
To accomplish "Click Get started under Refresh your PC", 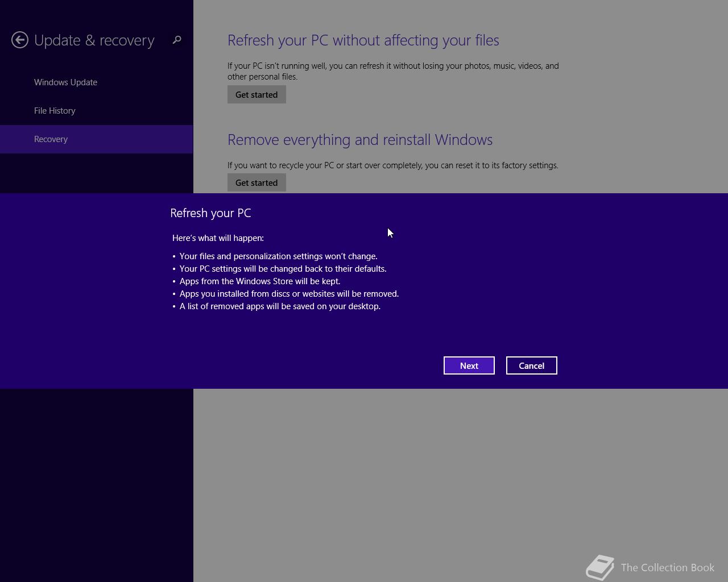I will click(257, 95).
